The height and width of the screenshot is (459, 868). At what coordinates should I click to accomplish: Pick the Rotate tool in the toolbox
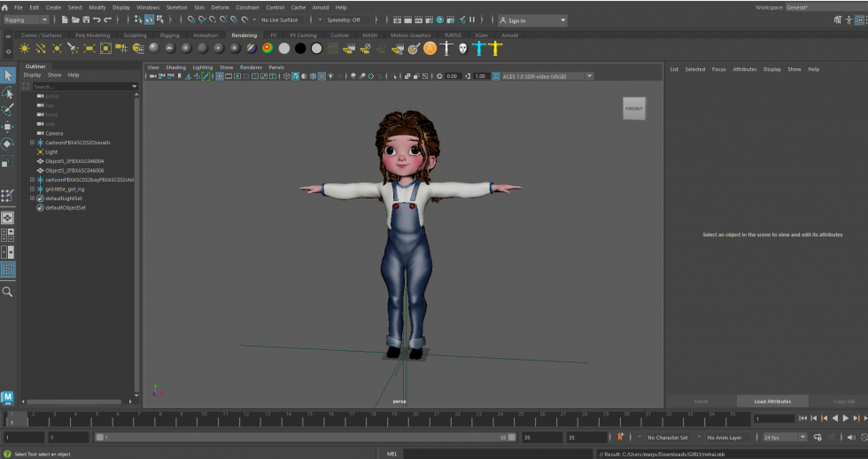pyautogui.click(x=8, y=144)
